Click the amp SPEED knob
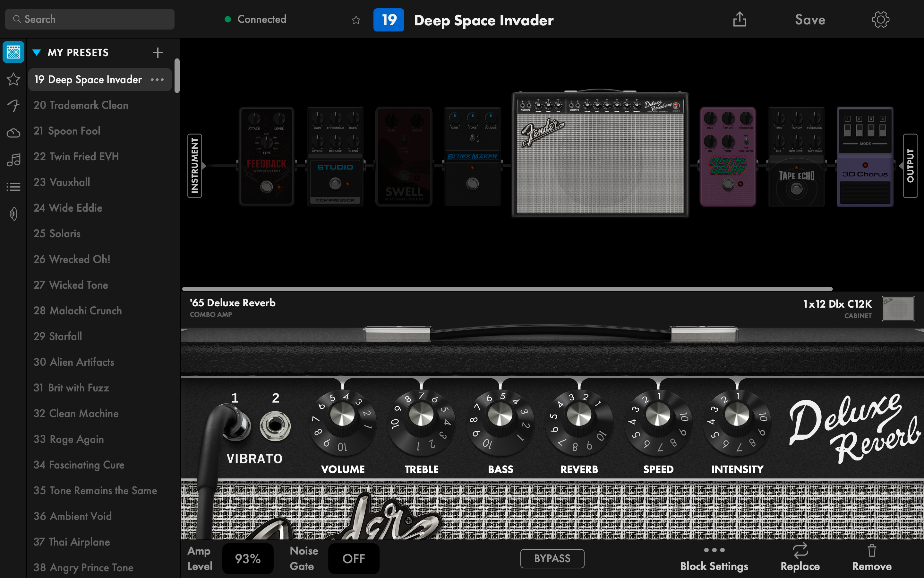This screenshot has width=924, height=578. click(x=658, y=422)
